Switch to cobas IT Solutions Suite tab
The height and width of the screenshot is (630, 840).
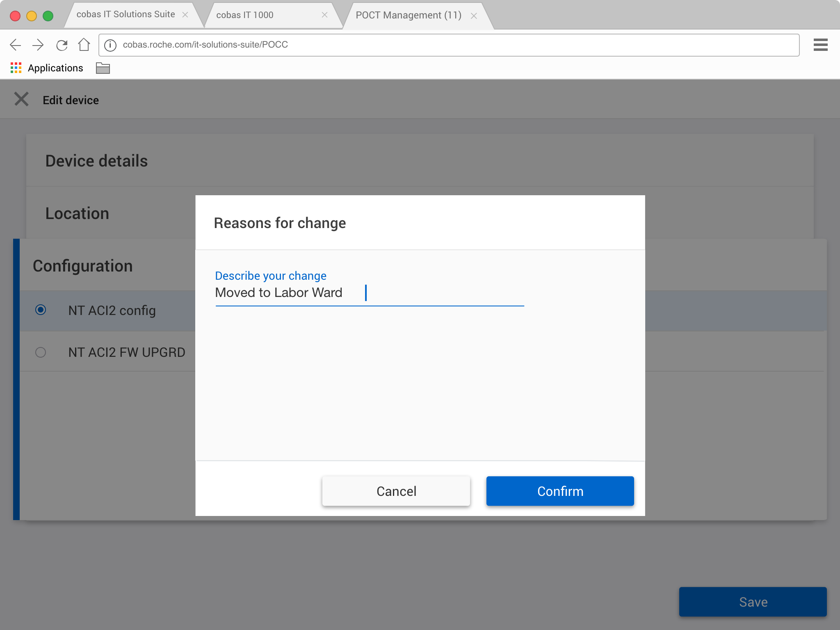pos(126,15)
